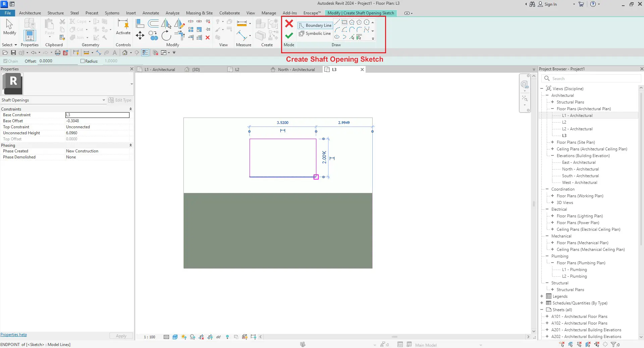Collapse the Phasing section
Image resolution: width=644 pixels, height=348 pixels.
click(130, 145)
